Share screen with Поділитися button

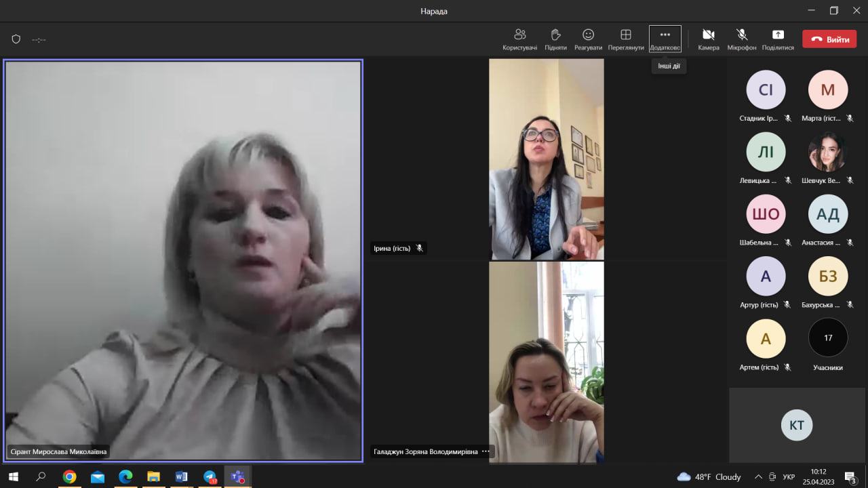(778, 39)
